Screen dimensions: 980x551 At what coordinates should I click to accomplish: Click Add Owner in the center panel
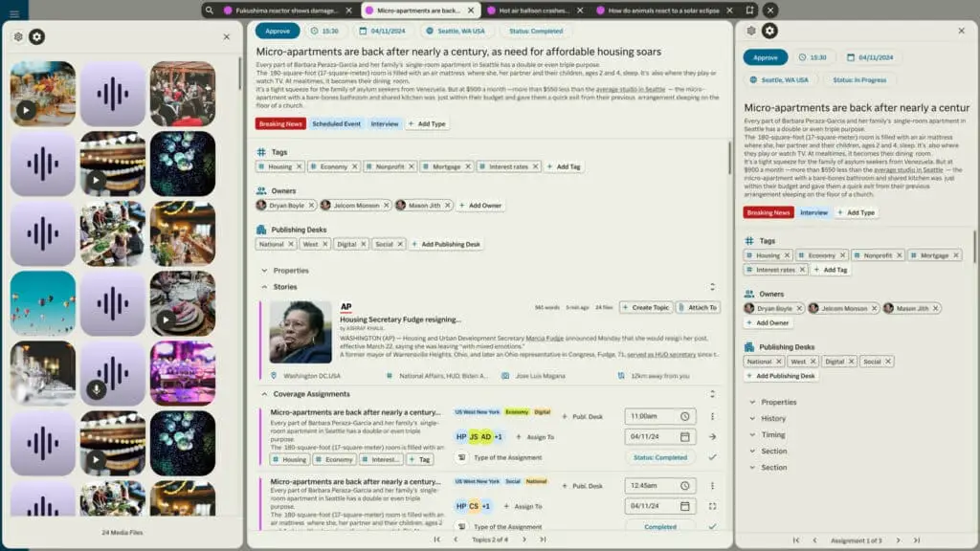point(480,206)
